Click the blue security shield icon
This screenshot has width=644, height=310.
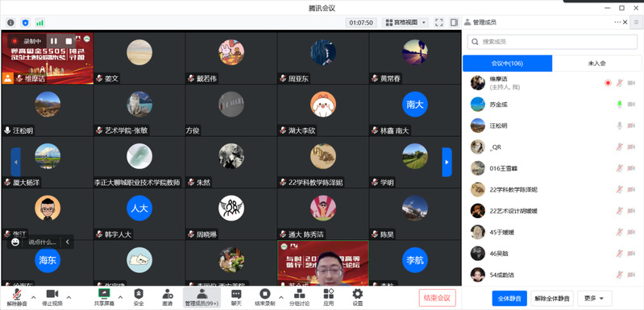pos(25,23)
